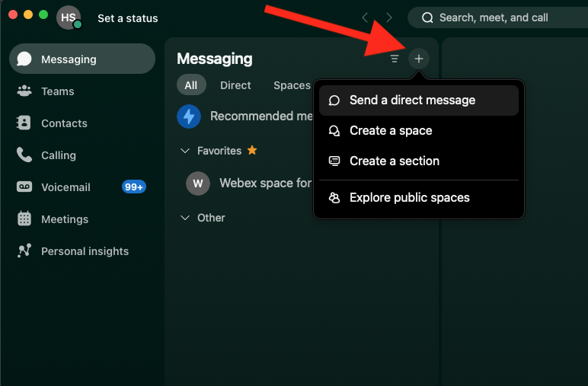The height and width of the screenshot is (386, 588).
Task: Click Set a status
Action: (128, 18)
